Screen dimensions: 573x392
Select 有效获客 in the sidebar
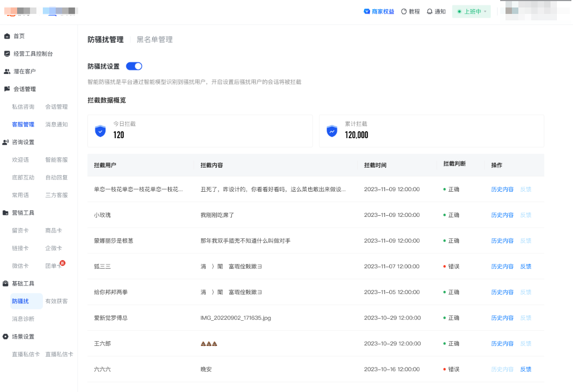(x=58, y=301)
